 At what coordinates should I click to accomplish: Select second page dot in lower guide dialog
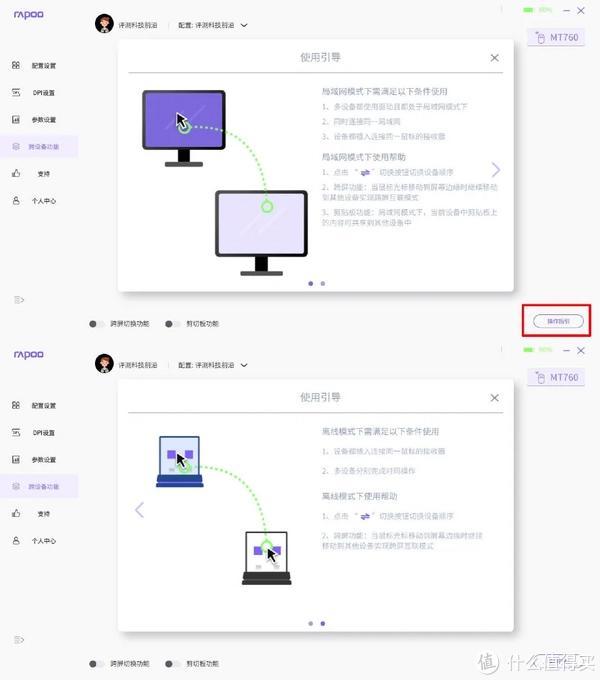[x=323, y=624]
